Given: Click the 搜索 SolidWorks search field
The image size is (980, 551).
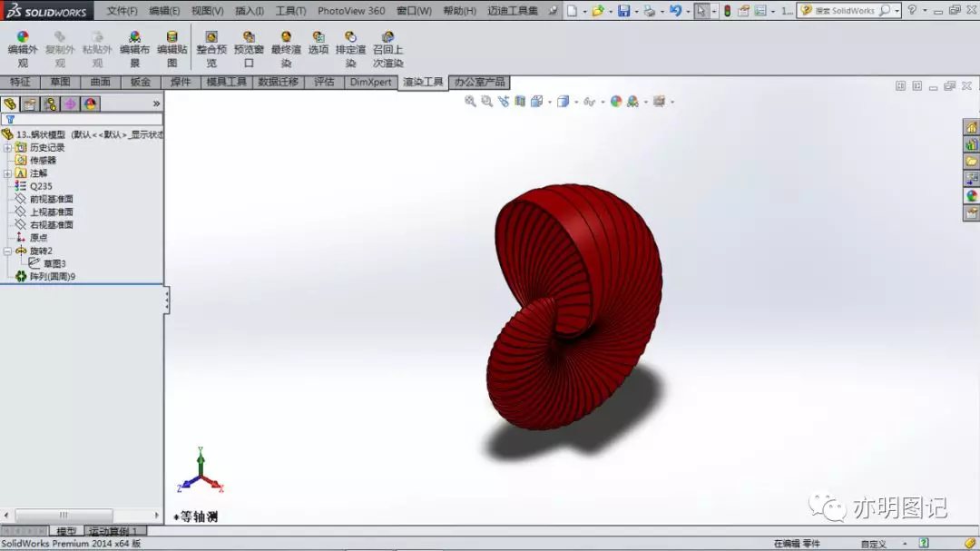Looking at the screenshot, I should pos(844,11).
